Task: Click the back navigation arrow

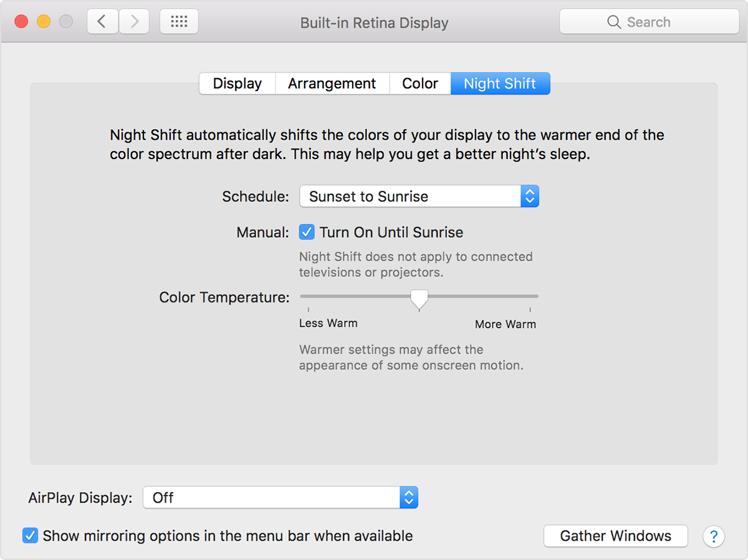Action: [102, 21]
